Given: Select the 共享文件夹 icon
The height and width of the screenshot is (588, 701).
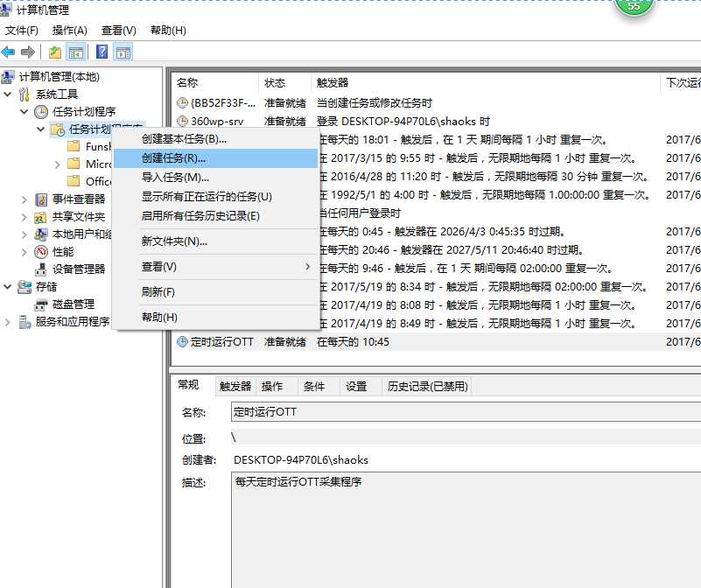Looking at the screenshot, I should [39, 216].
